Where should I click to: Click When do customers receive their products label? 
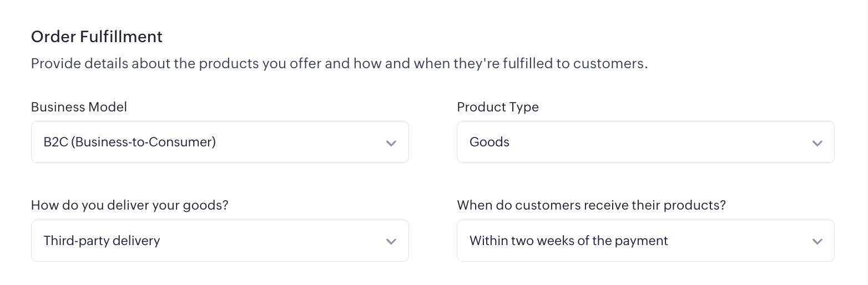[x=591, y=205]
